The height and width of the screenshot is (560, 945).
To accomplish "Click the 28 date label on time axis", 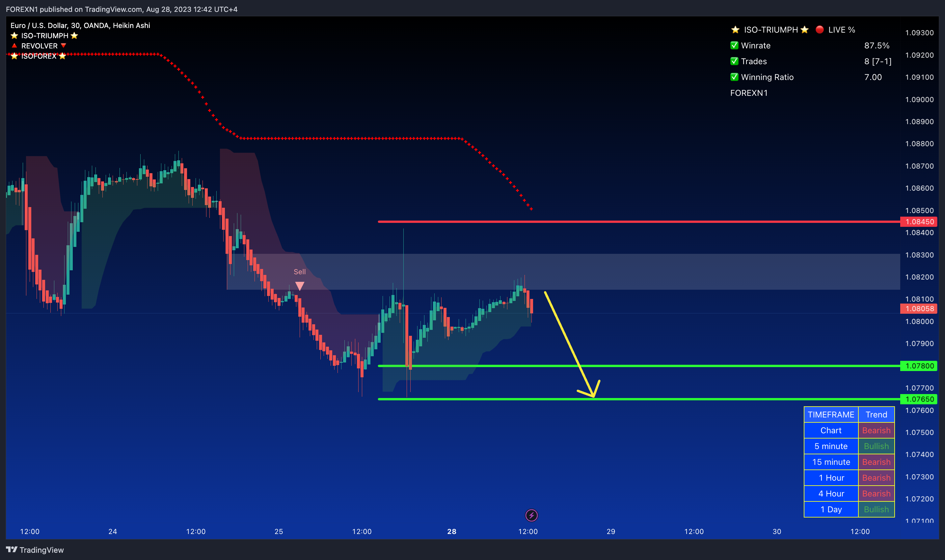I will 452,531.
